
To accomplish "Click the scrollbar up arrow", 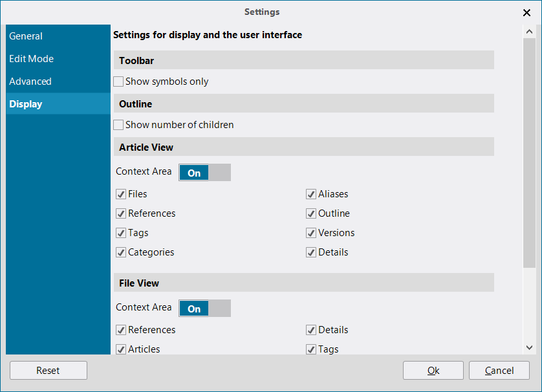I will [529, 32].
